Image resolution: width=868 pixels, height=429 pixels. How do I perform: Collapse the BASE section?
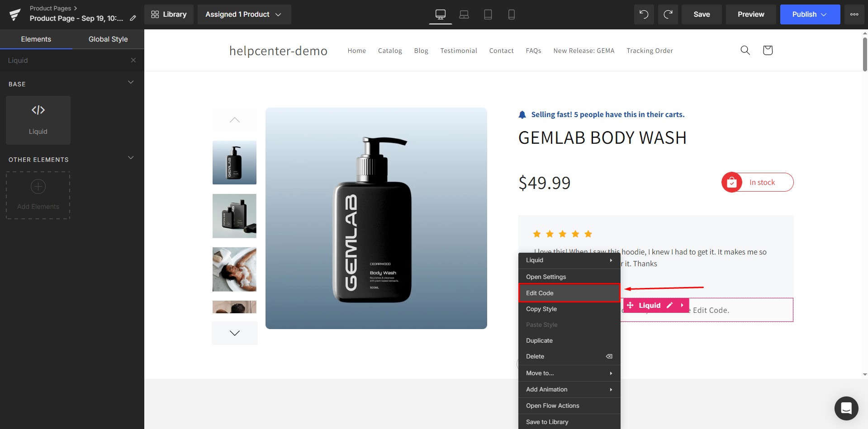(131, 82)
